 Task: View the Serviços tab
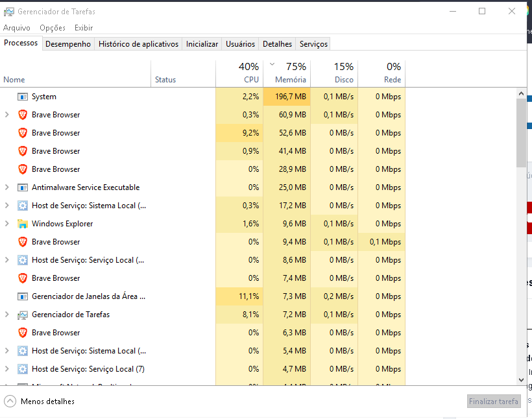click(313, 44)
